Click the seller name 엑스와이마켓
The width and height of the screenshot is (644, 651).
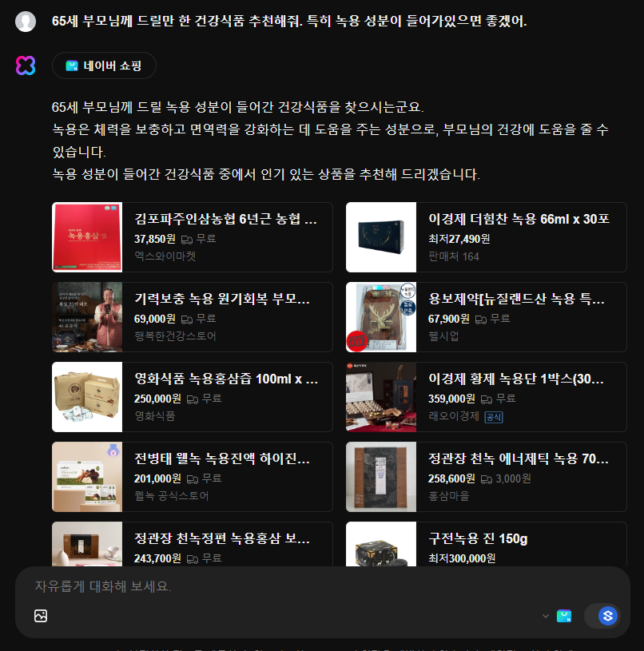coord(165,256)
